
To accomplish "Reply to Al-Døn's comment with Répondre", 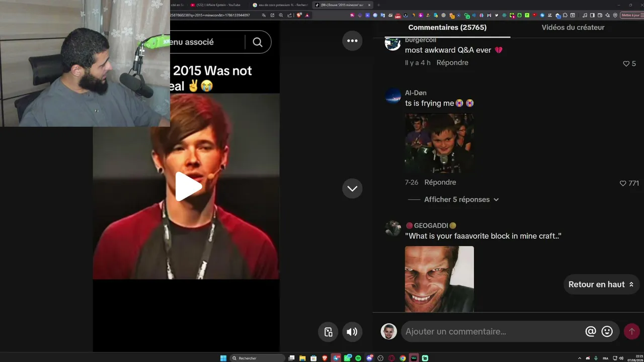I will click(440, 183).
